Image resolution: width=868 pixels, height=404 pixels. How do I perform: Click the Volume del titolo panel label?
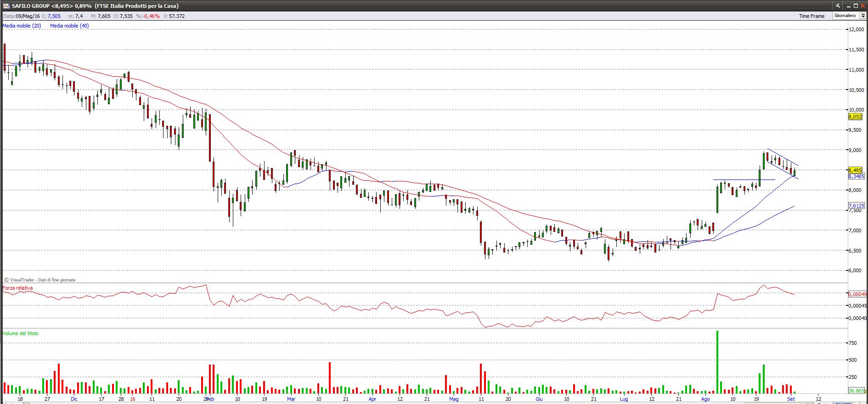click(20, 333)
